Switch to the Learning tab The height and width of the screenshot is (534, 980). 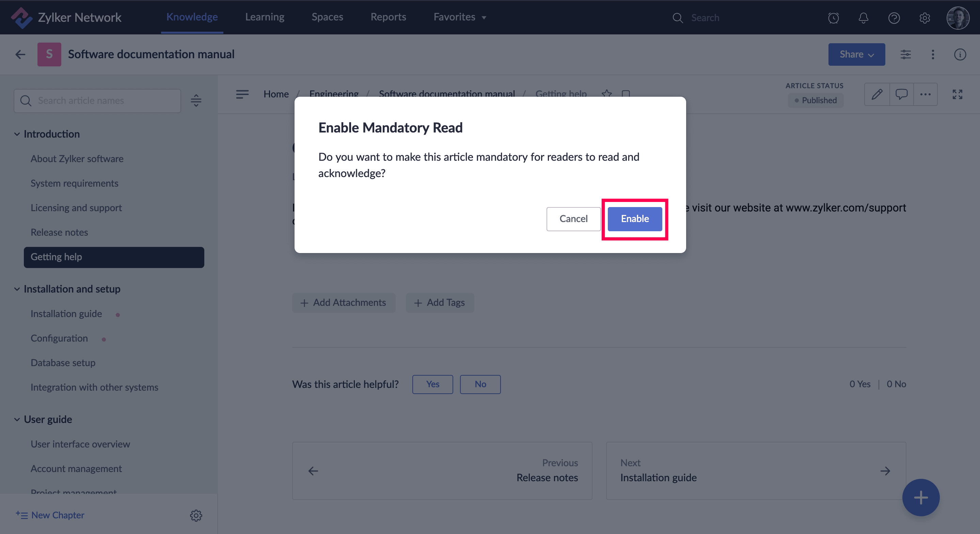coord(264,17)
